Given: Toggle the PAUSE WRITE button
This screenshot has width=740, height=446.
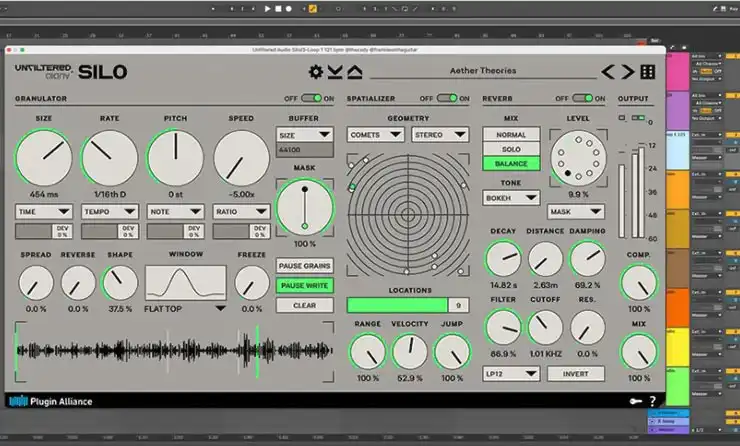Looking at the screenshot, I should [x=304, y=286].
